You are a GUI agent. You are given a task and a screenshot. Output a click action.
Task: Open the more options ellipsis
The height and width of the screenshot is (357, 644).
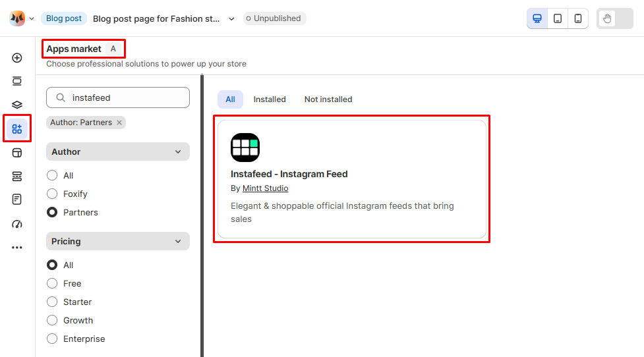[17, 248]
